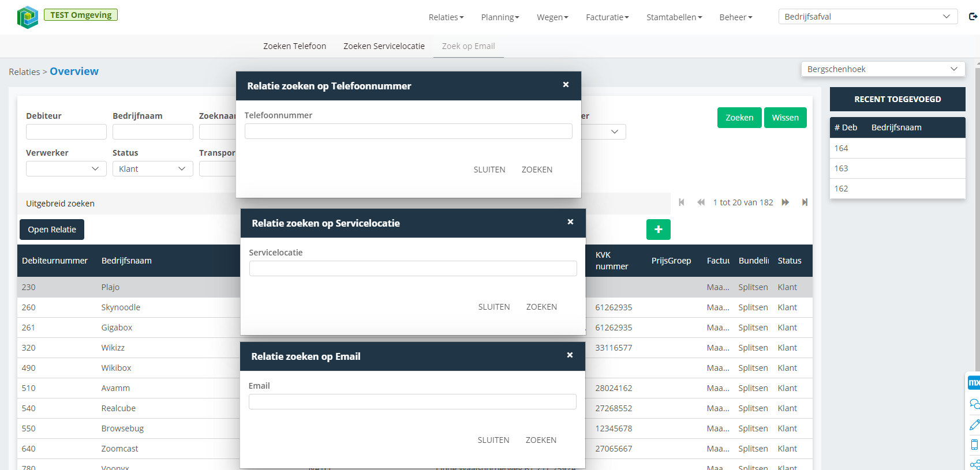Click the logout icon at top right
The image size is (980, 470).
972,17
